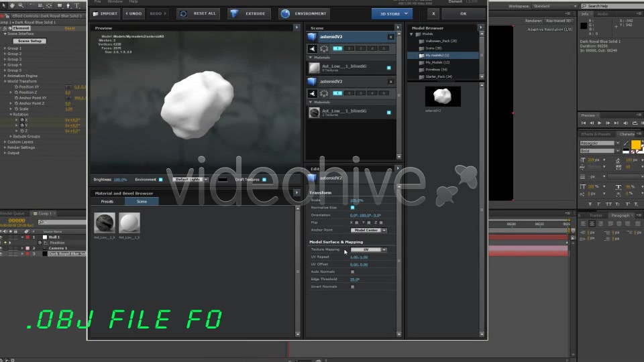The width and height of the screenshot is (644, 362).
Task: Click the Undo button
Action: tap(133, 13)
